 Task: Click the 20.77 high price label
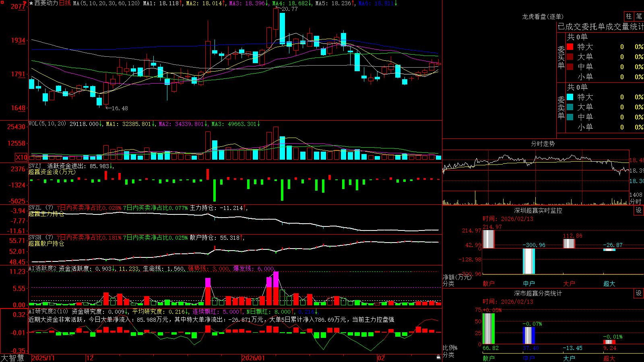coord(290,9)
